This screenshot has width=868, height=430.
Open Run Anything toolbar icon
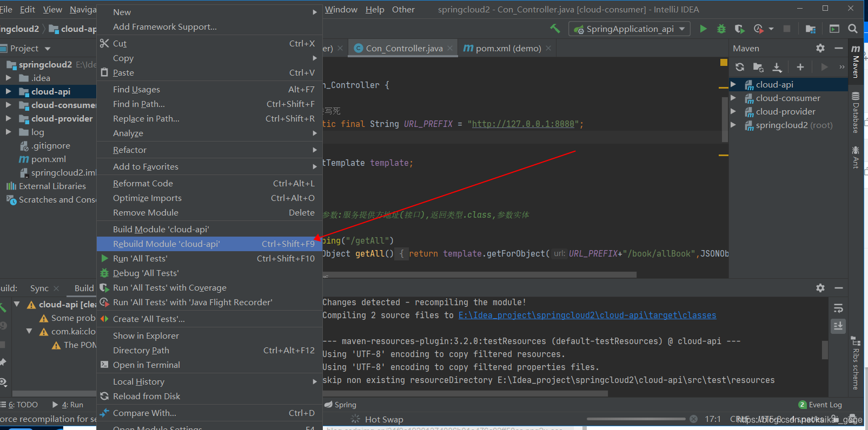[x=834, y=29]
